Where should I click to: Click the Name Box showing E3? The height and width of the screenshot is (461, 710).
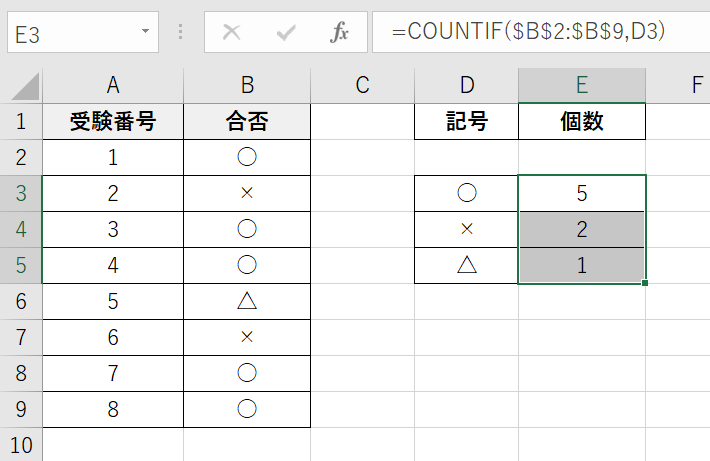tap(70, 32)
